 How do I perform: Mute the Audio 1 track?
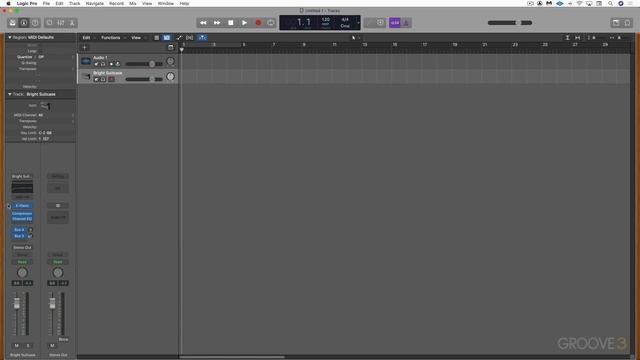click(x=96, y=64)
